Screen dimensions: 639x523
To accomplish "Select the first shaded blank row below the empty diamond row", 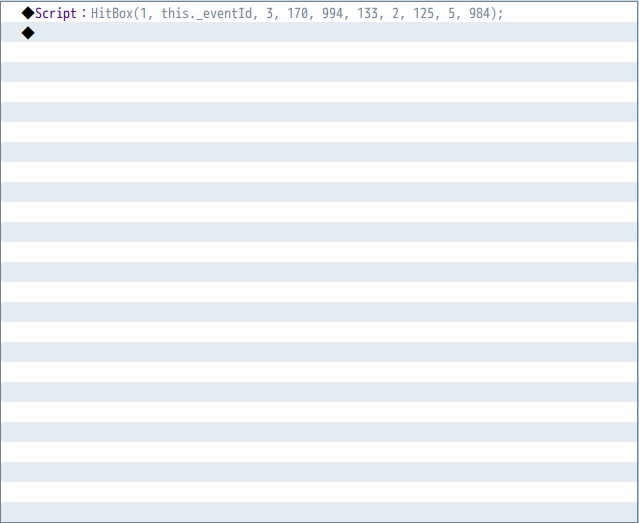I will coord(319,72).
